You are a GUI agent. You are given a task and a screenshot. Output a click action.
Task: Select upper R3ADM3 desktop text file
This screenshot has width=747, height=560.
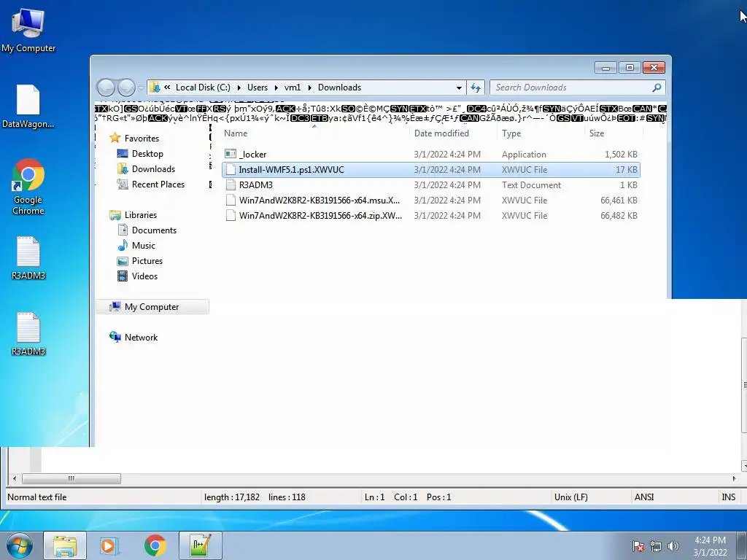coord(28,257)
